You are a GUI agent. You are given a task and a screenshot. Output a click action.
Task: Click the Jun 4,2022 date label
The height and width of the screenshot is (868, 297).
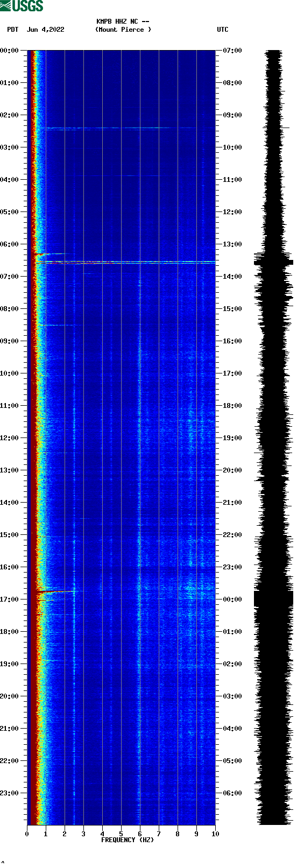click(x=45, y=30)
